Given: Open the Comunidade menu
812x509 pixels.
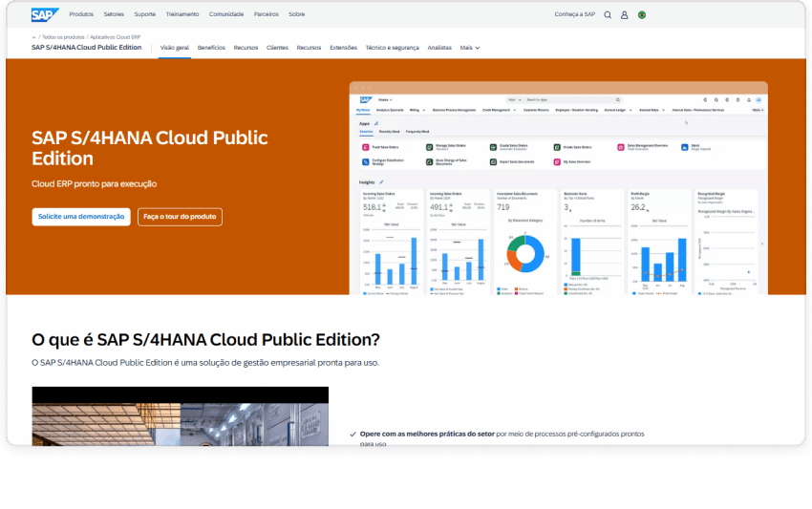Looking at the screenshot, I should [226, 14].
